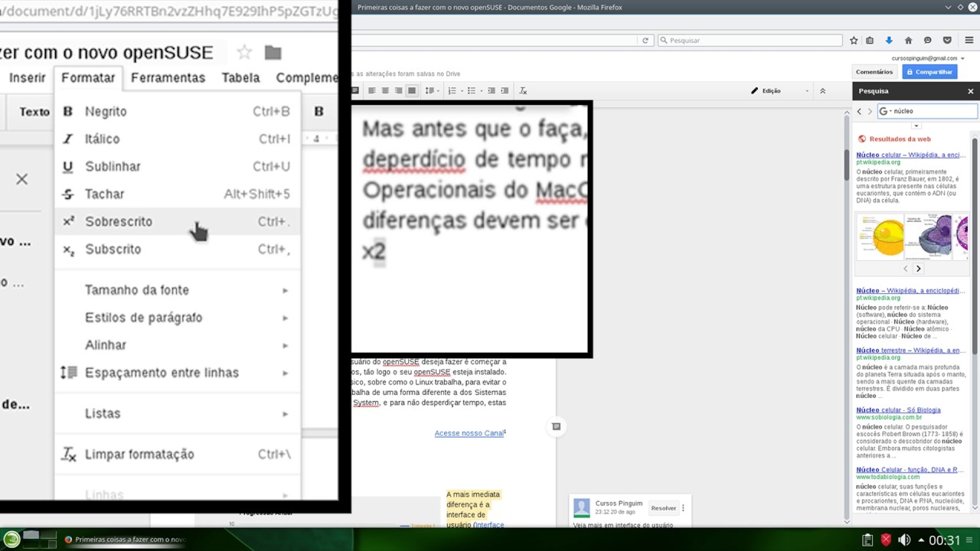Show next images in the results carousel

click(x=918, y=269)
